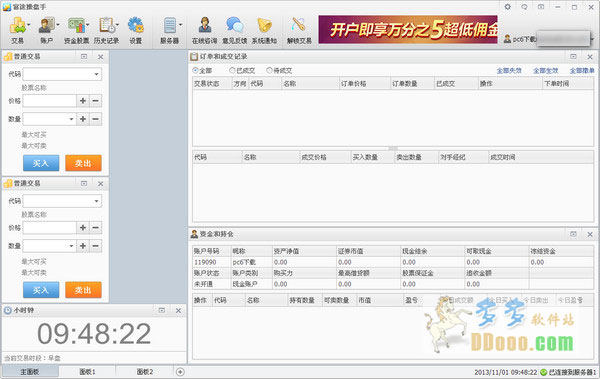Click 卖出 in the second 普通交易 panel
This screenshot has height=379, width=600.
83,290
